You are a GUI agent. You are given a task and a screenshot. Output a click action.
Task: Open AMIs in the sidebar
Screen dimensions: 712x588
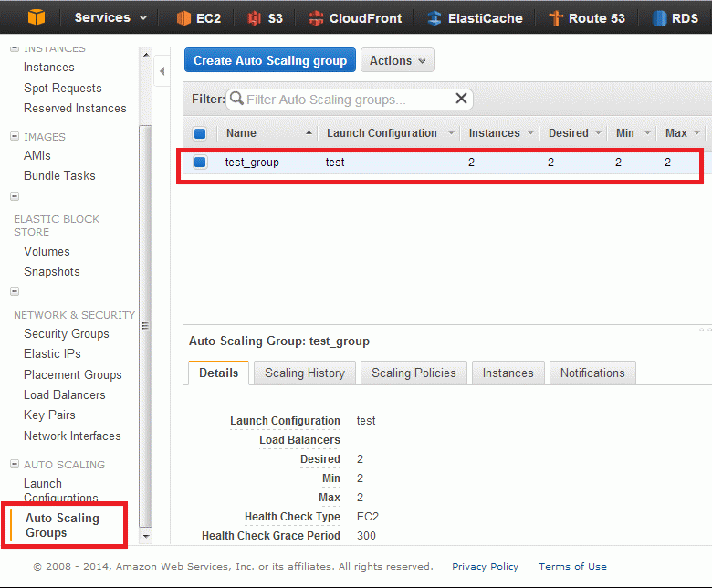coord(37,155)
